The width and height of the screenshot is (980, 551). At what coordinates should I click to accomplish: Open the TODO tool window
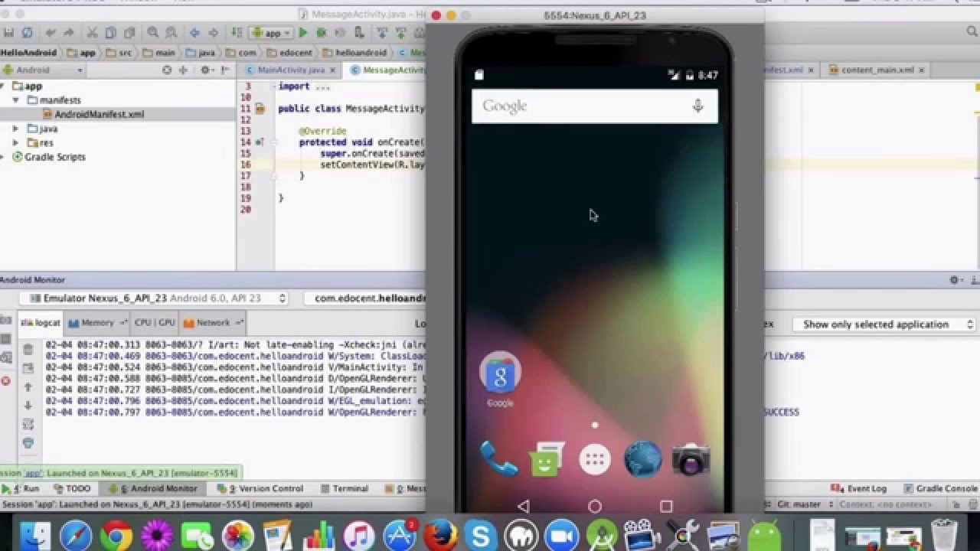(73, 488)
